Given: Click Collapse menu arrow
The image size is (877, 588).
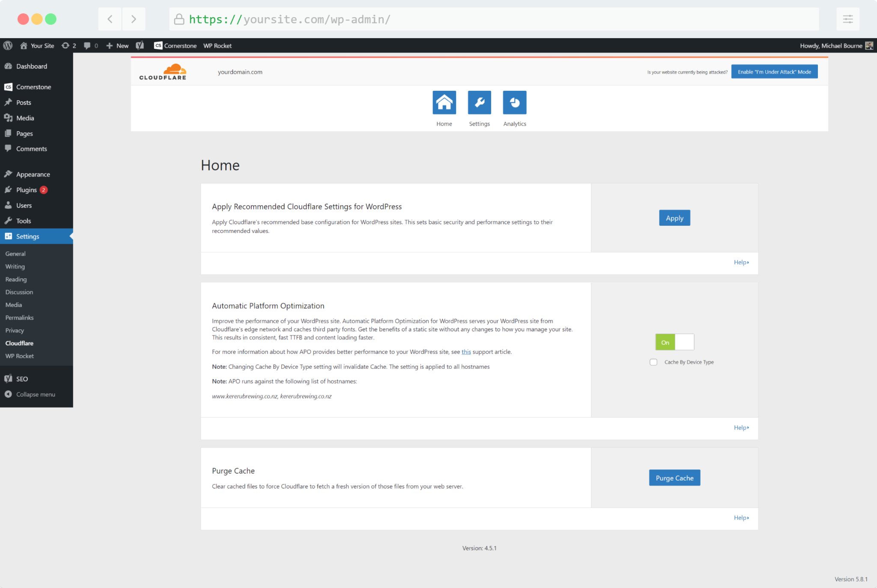Looking at the screenshot, I should pyautogui.click(x=8, y=394).
